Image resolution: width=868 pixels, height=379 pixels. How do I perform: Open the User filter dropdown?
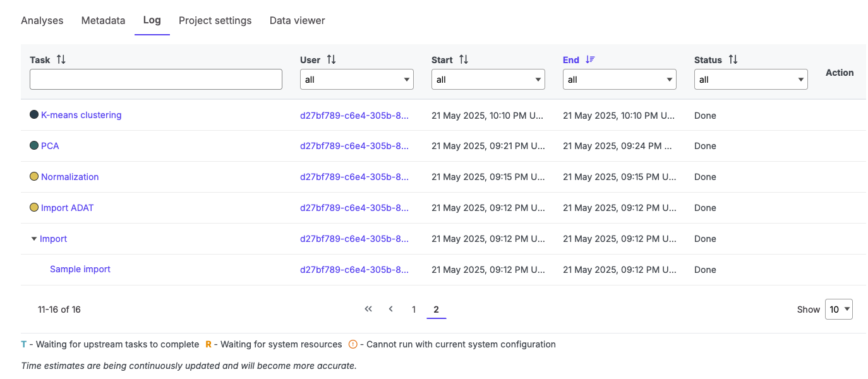(x=356, y=80)
